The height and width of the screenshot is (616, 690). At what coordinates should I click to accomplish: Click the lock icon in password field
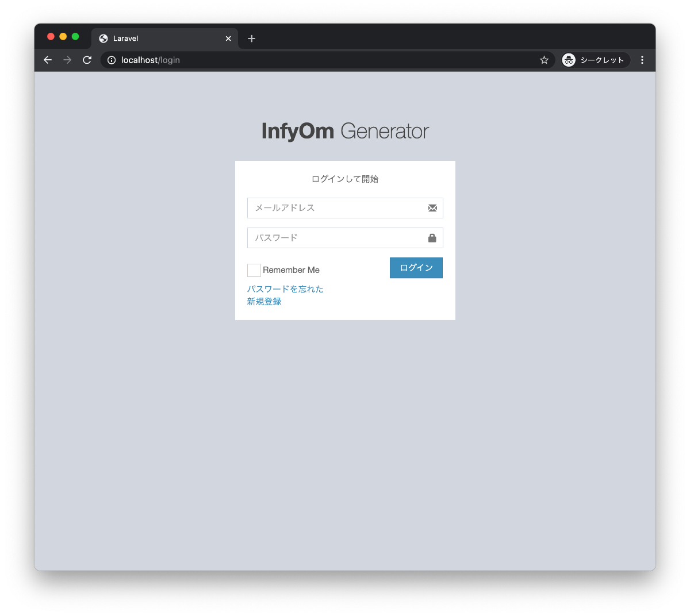coord(432,238)
